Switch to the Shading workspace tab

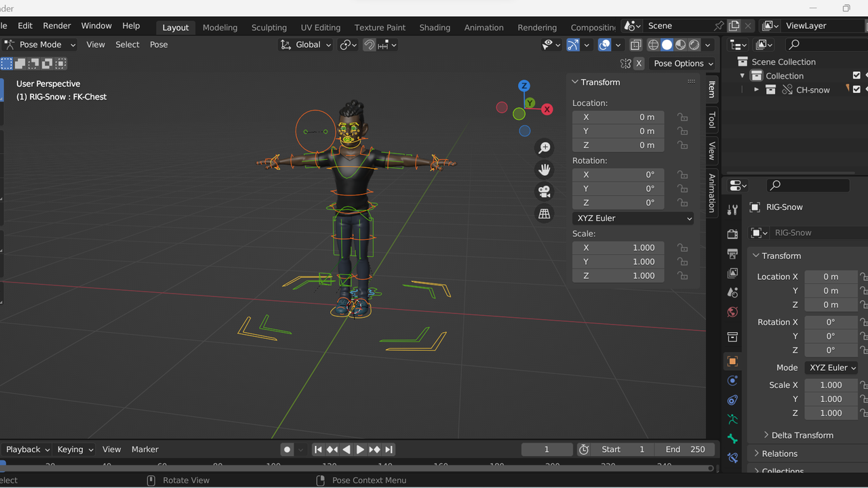435,27
